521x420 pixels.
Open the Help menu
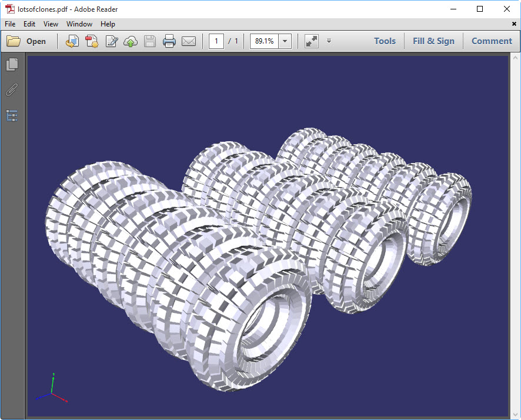(108, 24)
